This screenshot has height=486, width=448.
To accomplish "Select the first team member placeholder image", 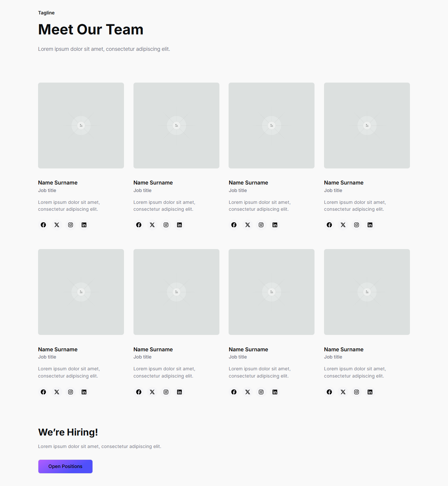I will click(x=81, y=125).
